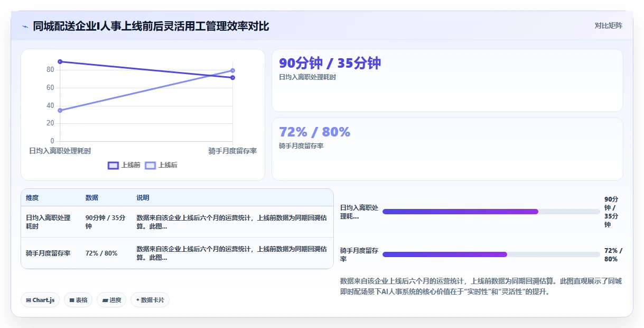Click the 骑手月度留存率 progress bar
644x328 pixels.
pyautogui.click(x=491, y=254)
